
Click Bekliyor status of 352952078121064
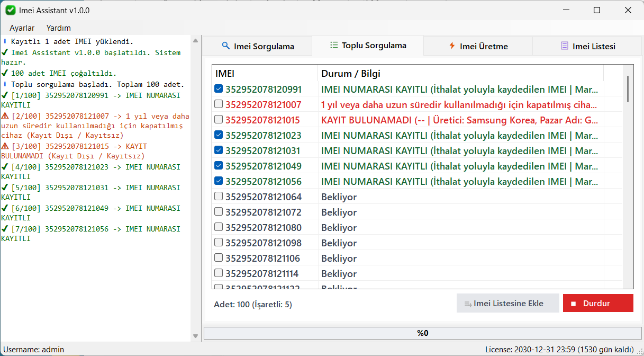coord(339,197)
